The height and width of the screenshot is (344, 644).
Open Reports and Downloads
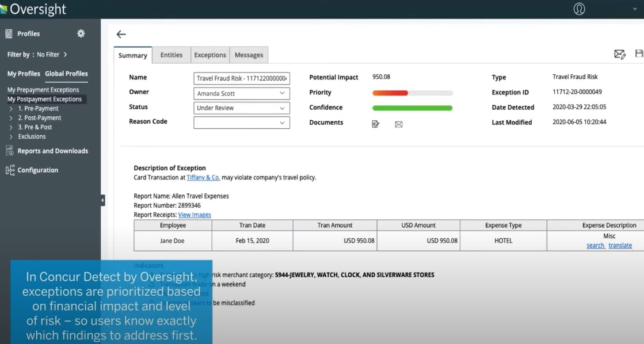[52, 151]
